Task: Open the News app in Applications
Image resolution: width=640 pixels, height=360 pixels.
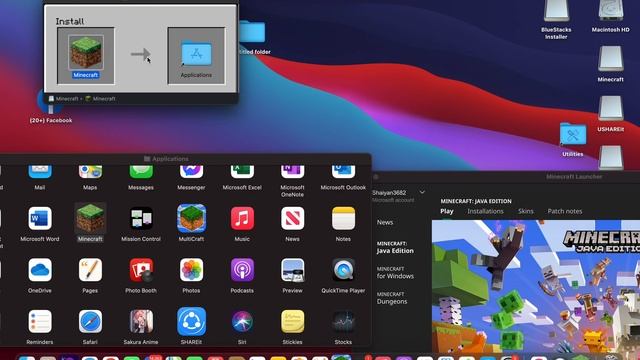Action: coord(292,218)
